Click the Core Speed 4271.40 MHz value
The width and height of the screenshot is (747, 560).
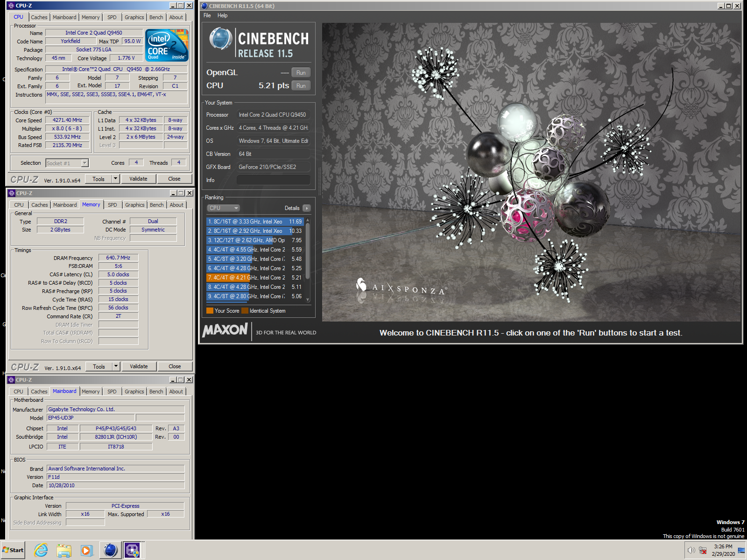67,120
